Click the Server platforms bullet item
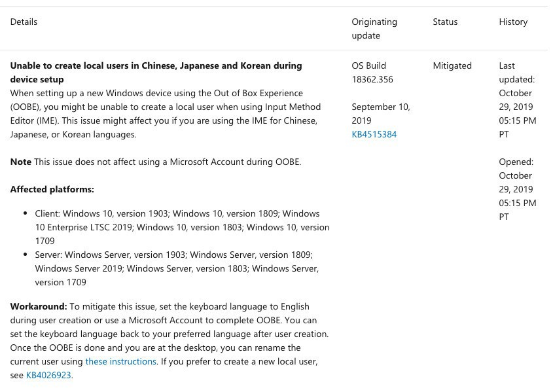The image size is (553, 392). pyautogui.click(x=177, y=268)
